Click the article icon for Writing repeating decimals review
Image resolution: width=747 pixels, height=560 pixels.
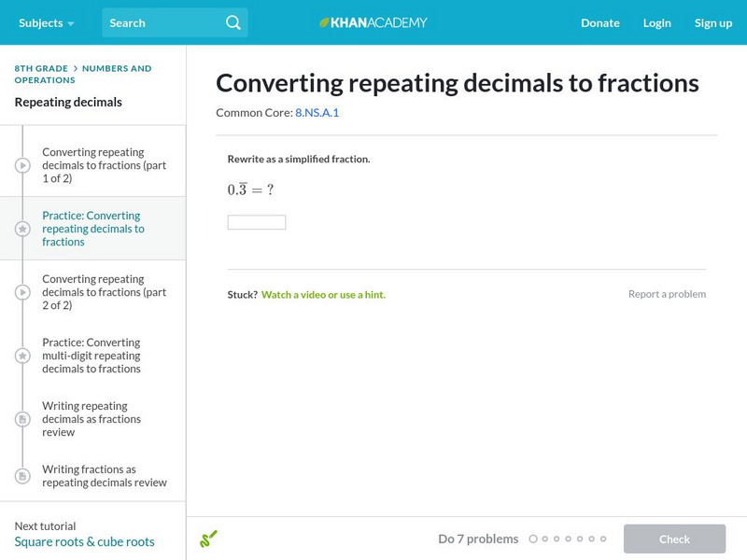click(x=22, y=419)
